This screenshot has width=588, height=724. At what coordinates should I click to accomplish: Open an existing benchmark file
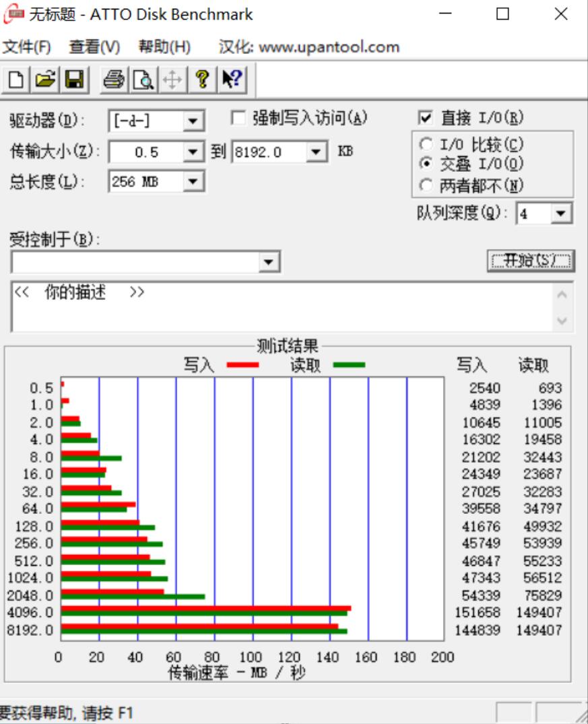pos(44,78)
